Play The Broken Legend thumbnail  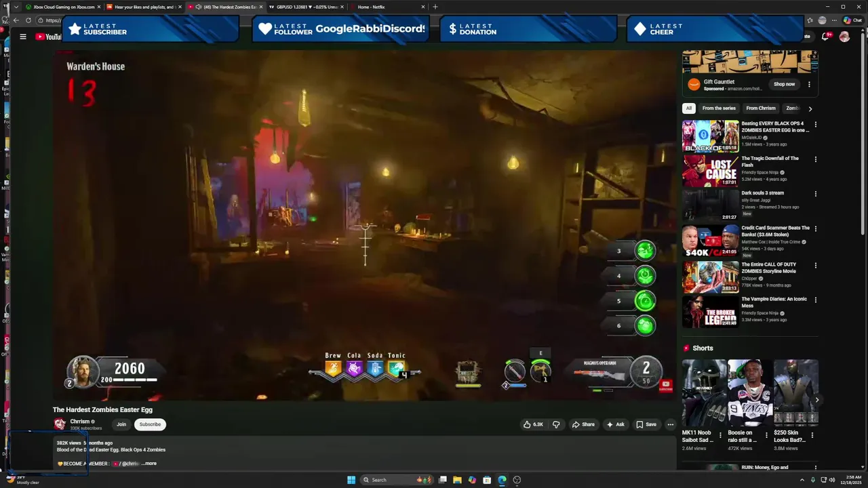coord(710,312)
